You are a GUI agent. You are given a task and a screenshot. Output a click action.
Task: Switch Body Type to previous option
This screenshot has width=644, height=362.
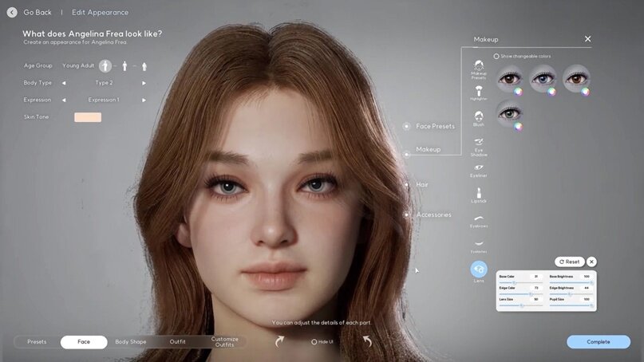pyautogui.click(x=64, y=83)
